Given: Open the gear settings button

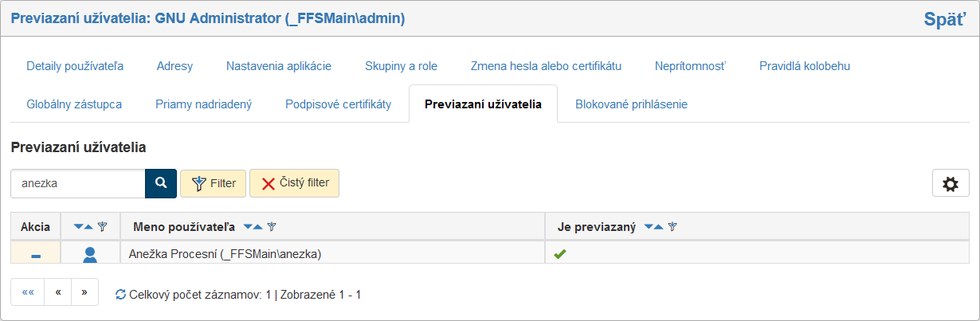Looking at the screenshot, I should point(950,183).
